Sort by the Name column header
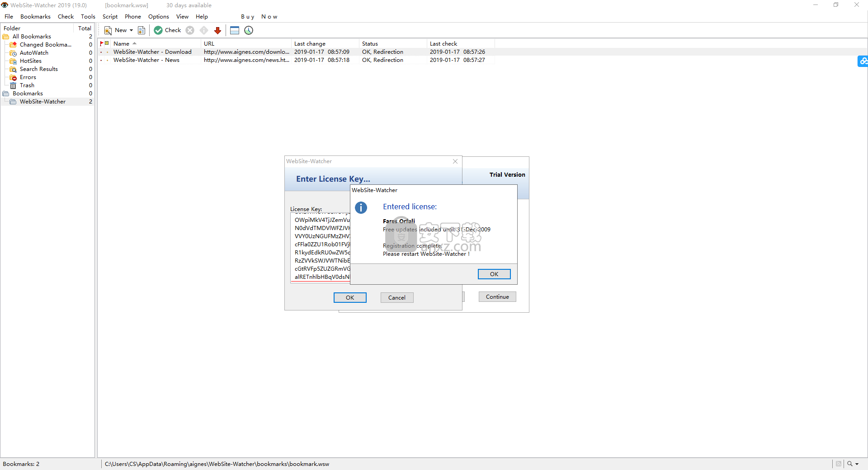Image resolution: width=868 pixels, height=470 pixels. [156, 44]
